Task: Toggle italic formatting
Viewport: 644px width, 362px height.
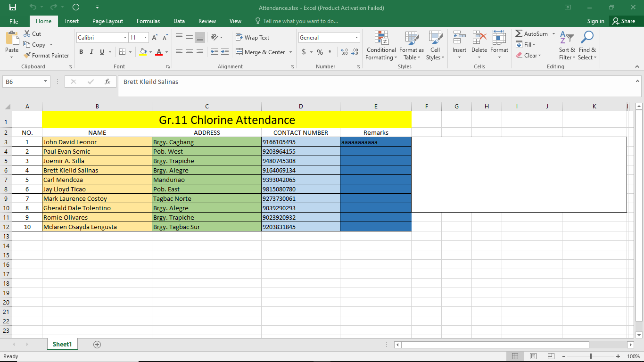Action: tap(91, 52)
